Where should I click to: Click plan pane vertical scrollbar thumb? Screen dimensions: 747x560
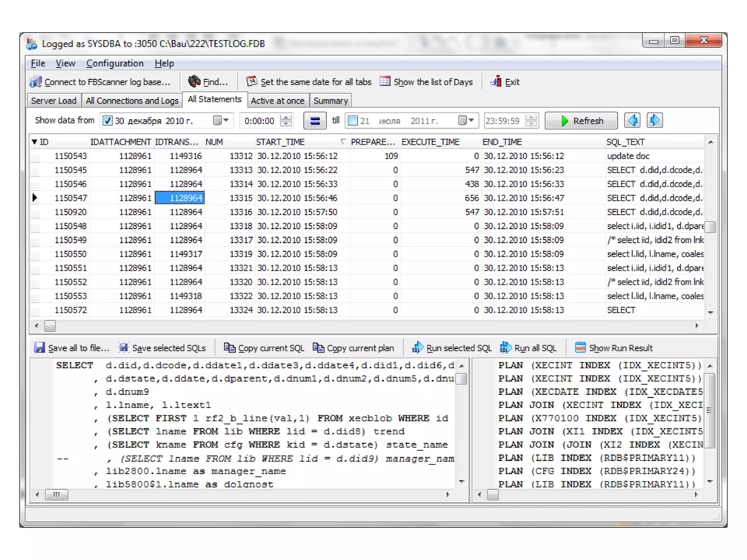[709, 410]
